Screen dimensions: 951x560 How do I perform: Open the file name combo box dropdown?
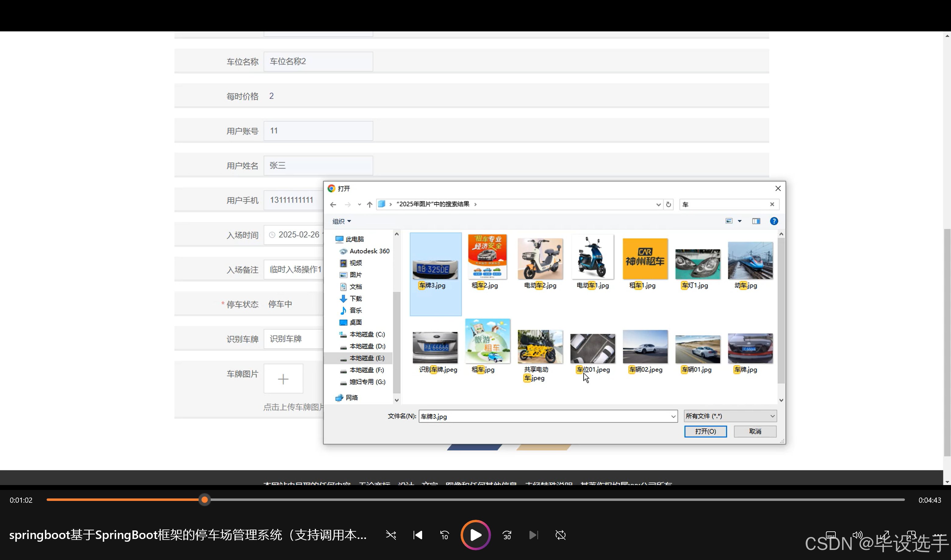[x=673, y=416]
